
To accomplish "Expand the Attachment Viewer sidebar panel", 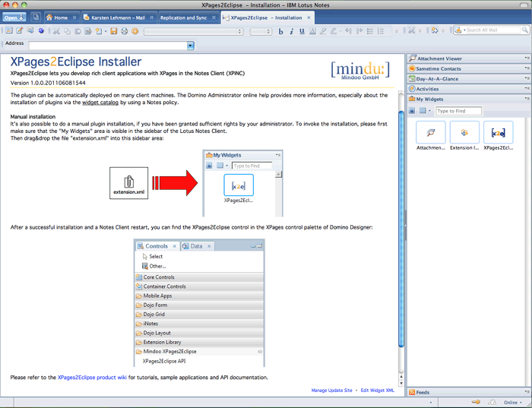I will click(469, 59).
